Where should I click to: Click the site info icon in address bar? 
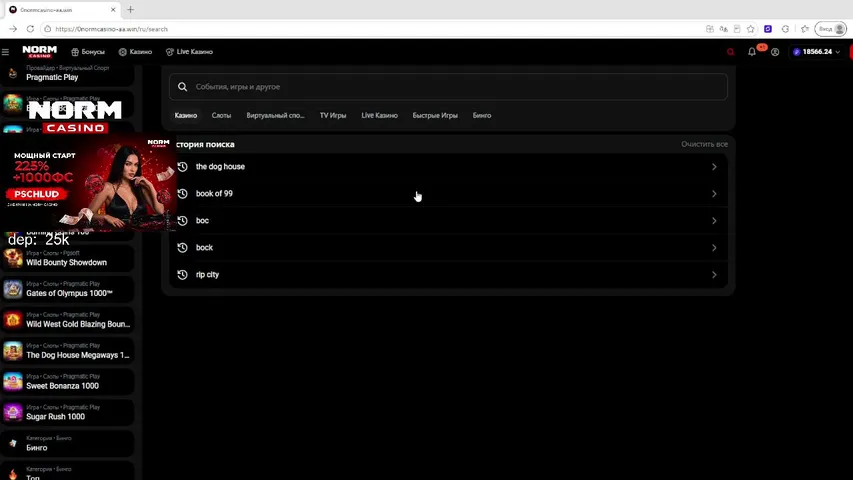(48, 29)
